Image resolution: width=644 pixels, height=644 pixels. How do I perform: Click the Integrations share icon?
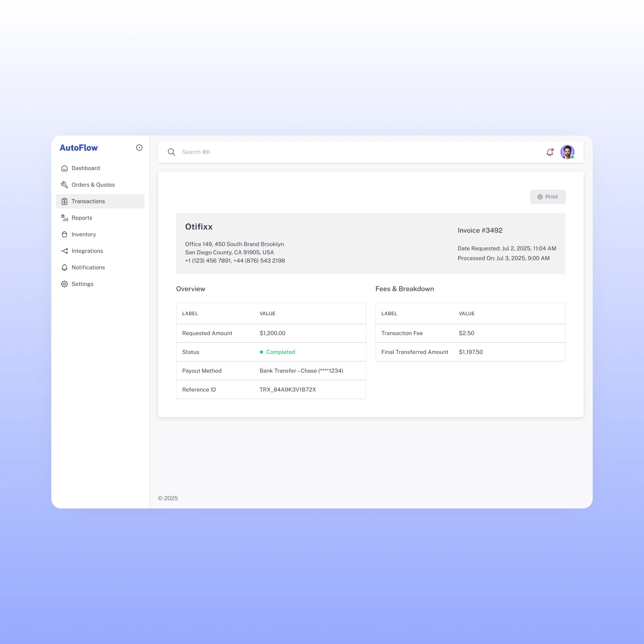pos(64,251)
